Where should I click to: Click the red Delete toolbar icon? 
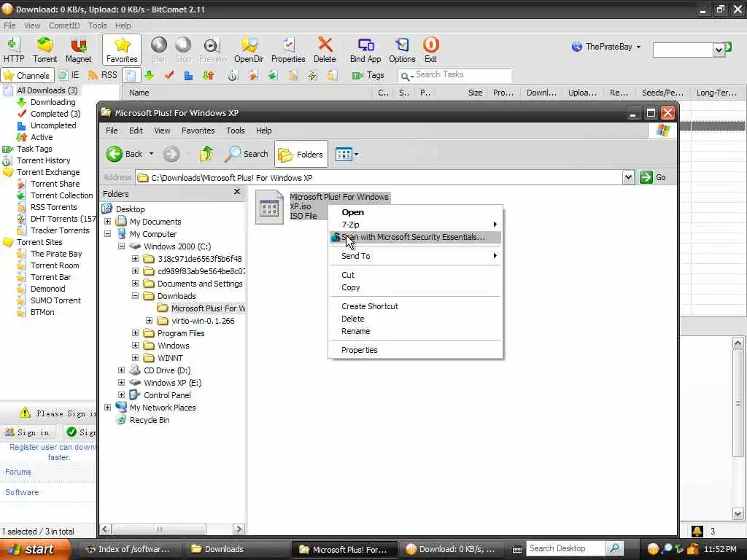click(325, 50)
